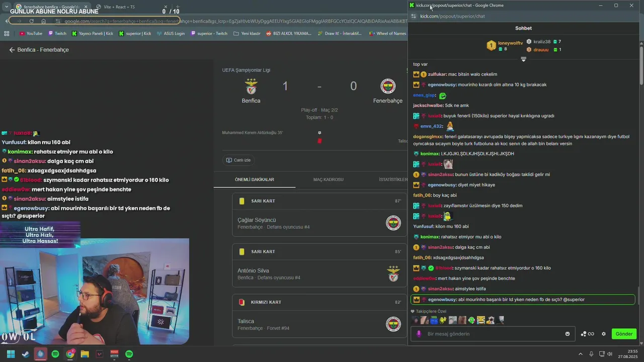
Task: Open YouTube bookmark
Action: 31,34
